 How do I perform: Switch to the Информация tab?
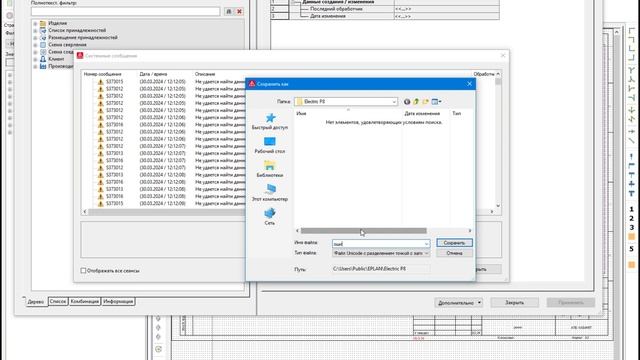118,301
